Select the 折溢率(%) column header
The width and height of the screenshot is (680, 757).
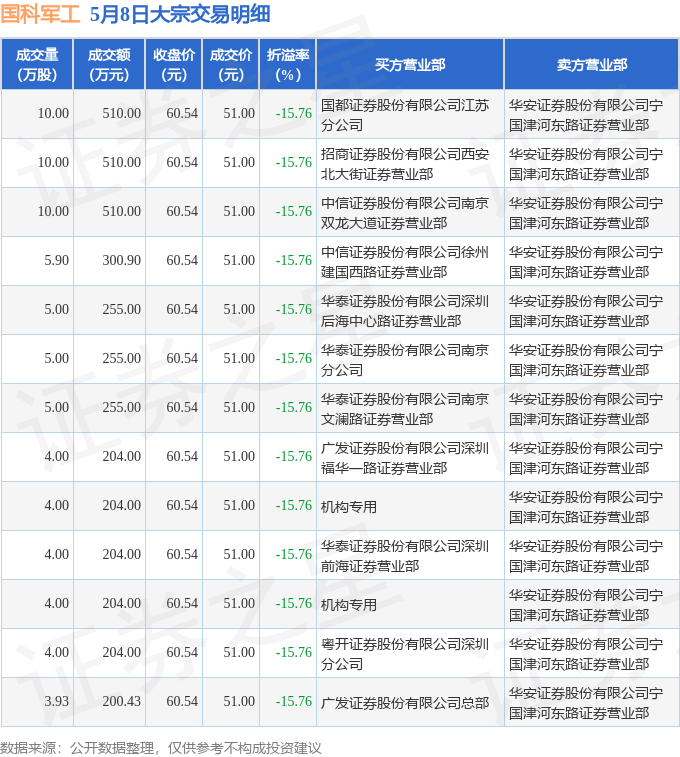click(288, 65)
